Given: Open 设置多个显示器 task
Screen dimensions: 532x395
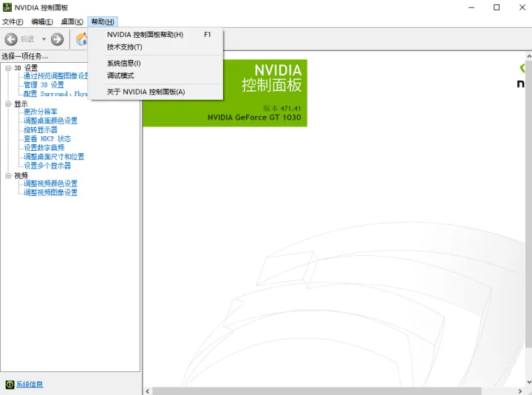Looking at the screenshot, I should (47, 166).
